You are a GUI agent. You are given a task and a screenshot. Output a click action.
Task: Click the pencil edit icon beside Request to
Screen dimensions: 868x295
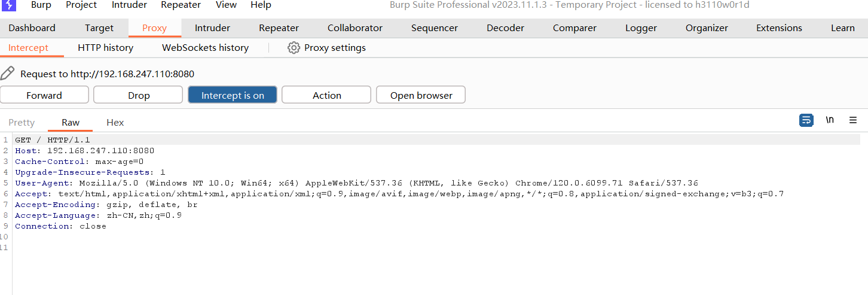tap(7, 74)
